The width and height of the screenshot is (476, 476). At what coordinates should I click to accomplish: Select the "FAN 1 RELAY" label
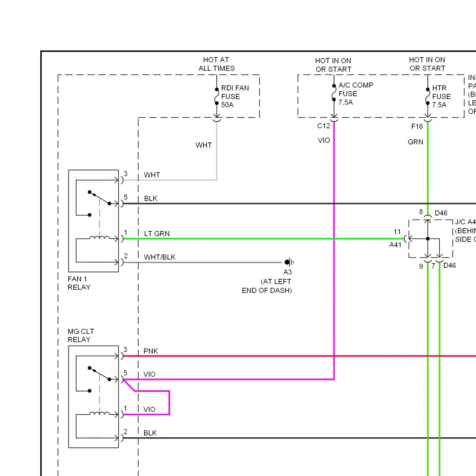pyautogui.click(x=79, y=283)
